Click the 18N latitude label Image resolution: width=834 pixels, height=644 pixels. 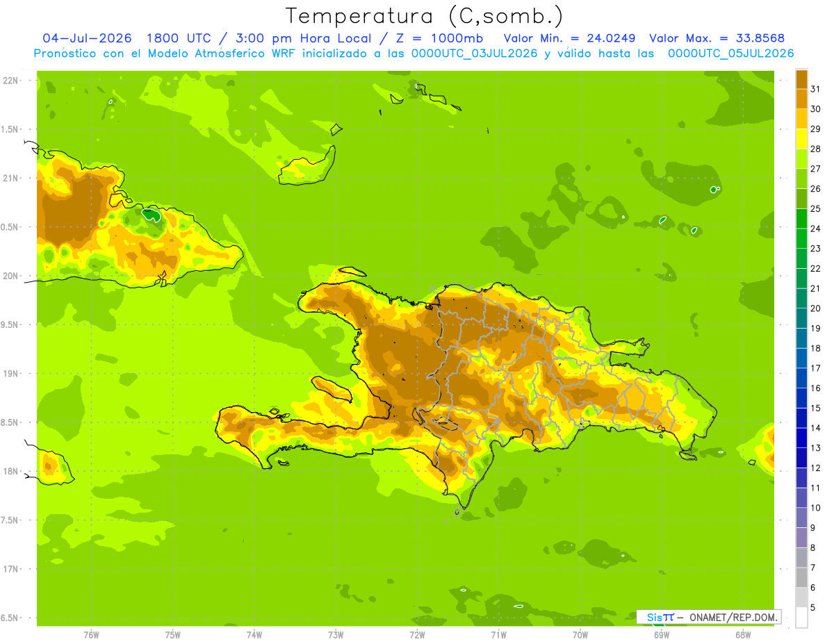(12, 471)
